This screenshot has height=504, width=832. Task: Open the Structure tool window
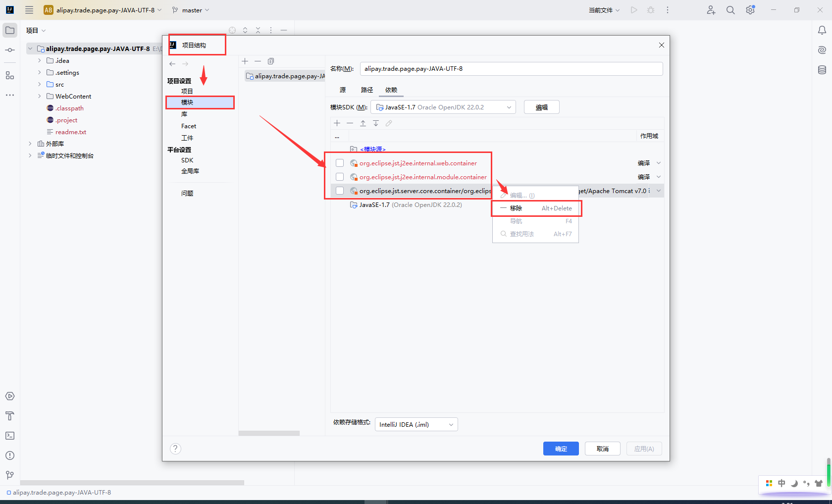10,75
